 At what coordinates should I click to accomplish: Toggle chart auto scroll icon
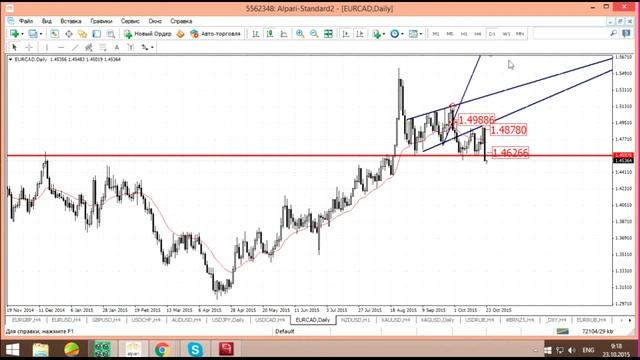point(346,34)
